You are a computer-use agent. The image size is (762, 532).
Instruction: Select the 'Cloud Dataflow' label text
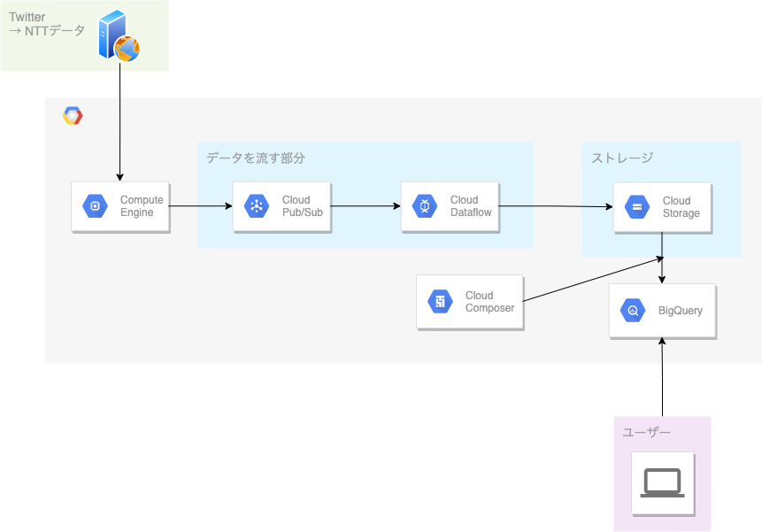point(471,206)
